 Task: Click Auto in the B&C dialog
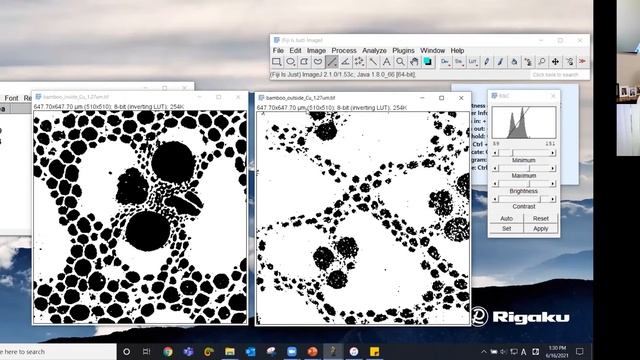506,218
